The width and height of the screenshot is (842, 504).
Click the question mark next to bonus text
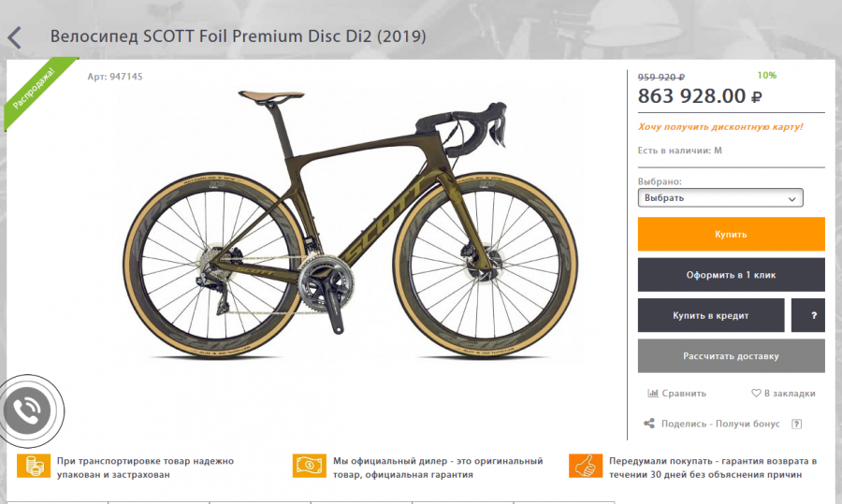pos(797,424)
